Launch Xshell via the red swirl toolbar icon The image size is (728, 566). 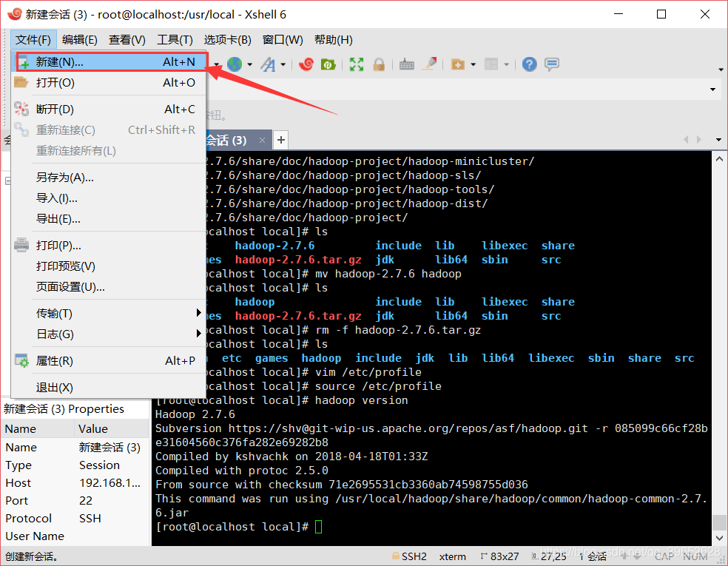(306, 64)
